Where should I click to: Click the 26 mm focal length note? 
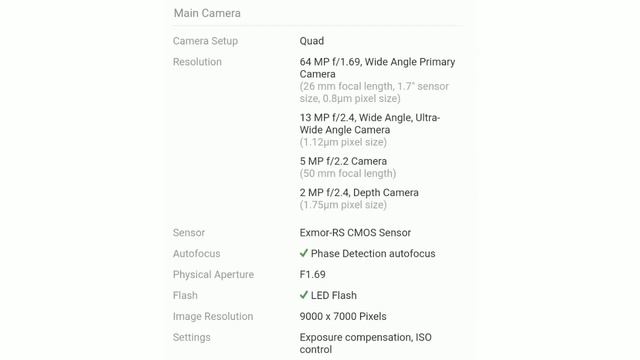click(374, 92)
